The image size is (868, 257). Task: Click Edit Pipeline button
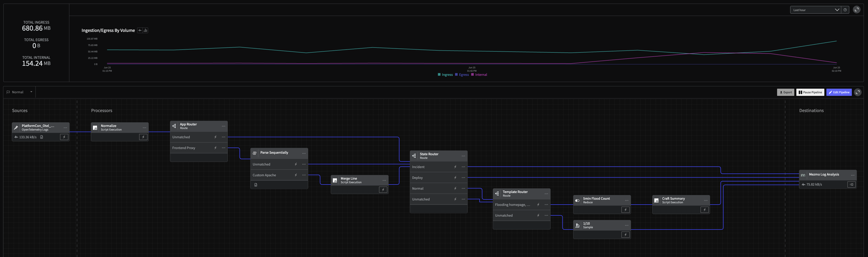[x=839, y=93]
